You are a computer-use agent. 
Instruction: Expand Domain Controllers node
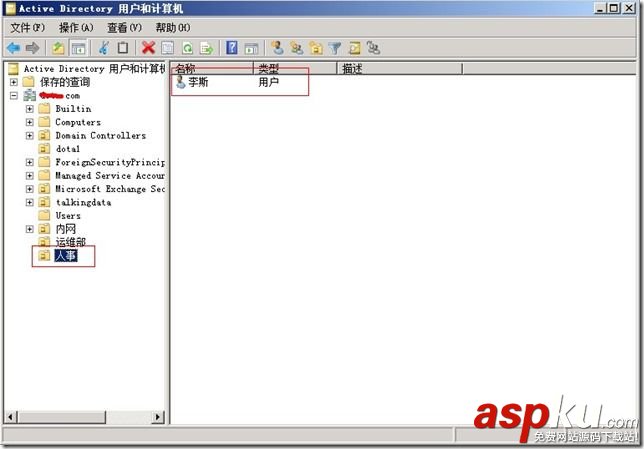pyautogui.click(x=30, y=136)
